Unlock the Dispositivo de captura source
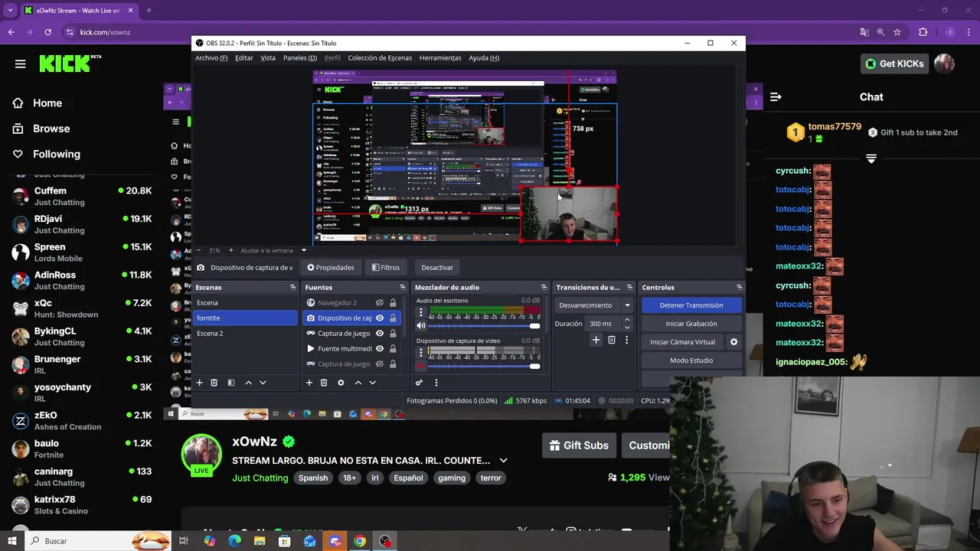The width and height of the screenshot is (980, 551). 393,318
